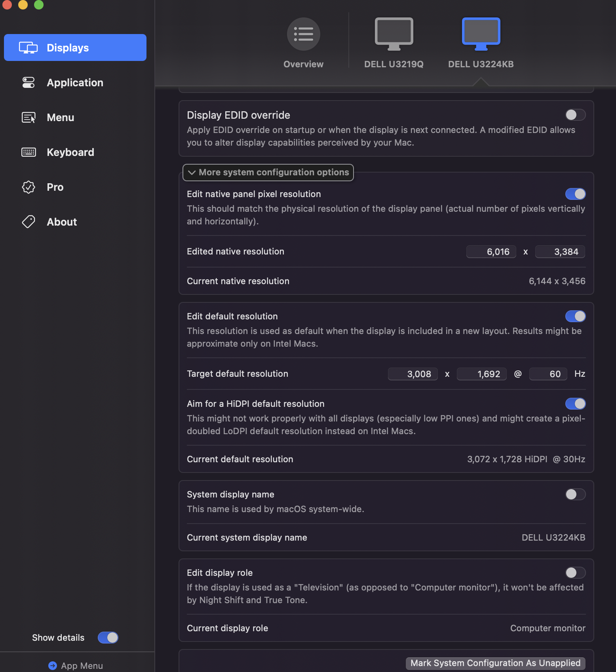Click the edited native width field

(x=491, y=252)
